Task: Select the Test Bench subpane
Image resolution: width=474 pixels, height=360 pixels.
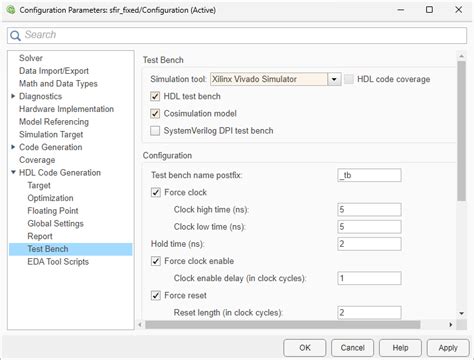Action: pyautogui.click(x=71, y=249)
